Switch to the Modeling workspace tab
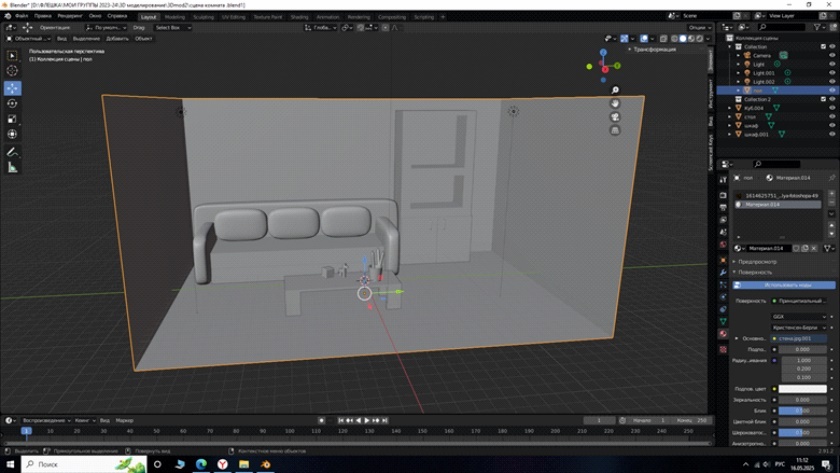The height and width of the screenshot is (473, 840). [175, 17]
